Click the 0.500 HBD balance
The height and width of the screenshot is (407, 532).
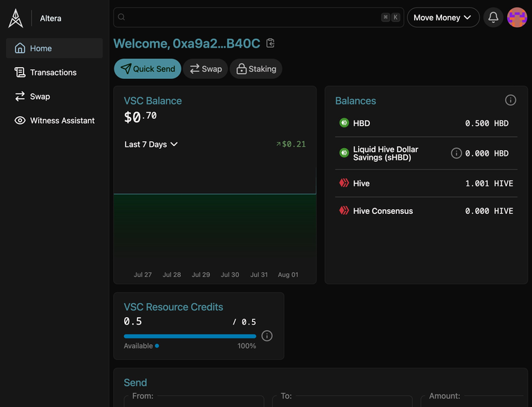(486, 123)
